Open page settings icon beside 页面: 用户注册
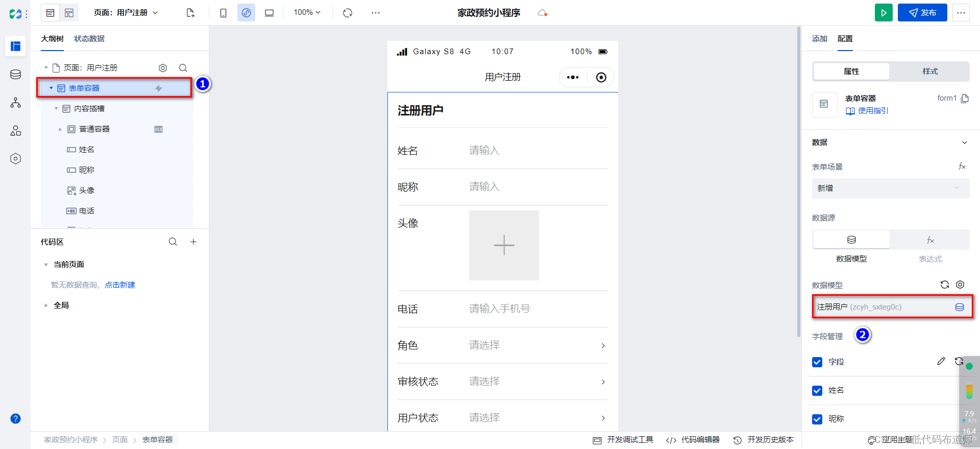The width and height of the screenshot is (980, 449). (163, 68)
